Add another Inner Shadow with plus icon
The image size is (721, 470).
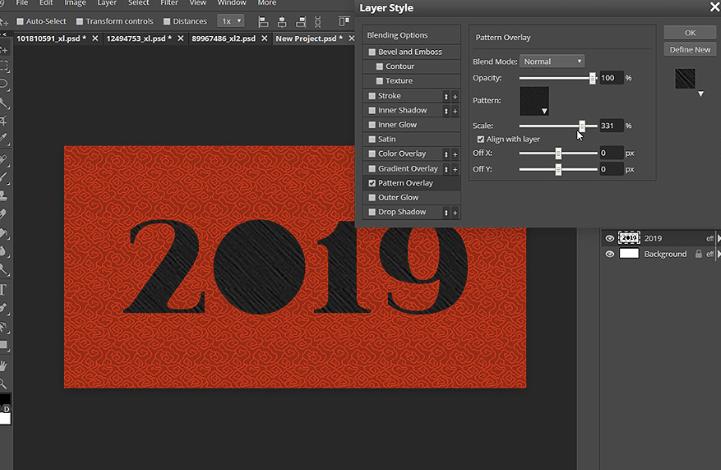coord(455,111)
